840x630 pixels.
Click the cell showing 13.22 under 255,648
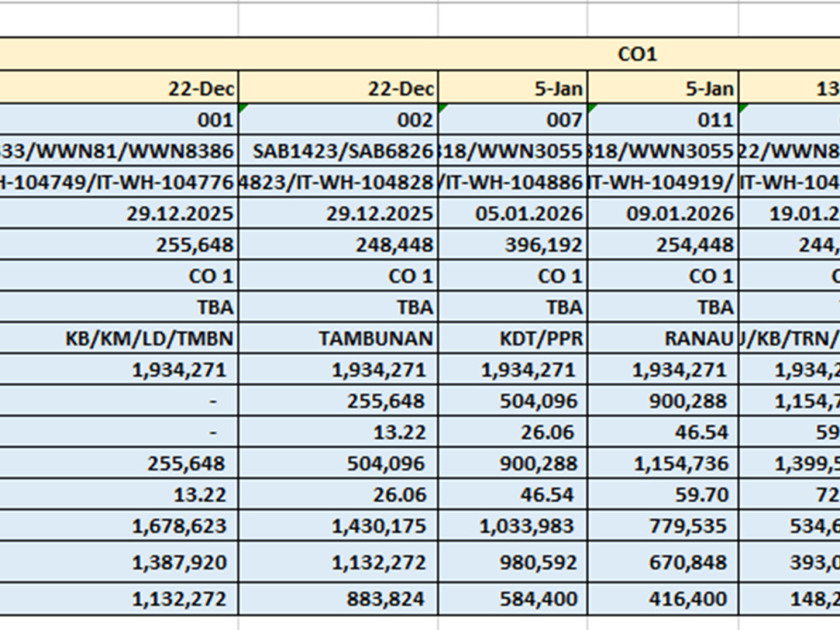[119, 495]
